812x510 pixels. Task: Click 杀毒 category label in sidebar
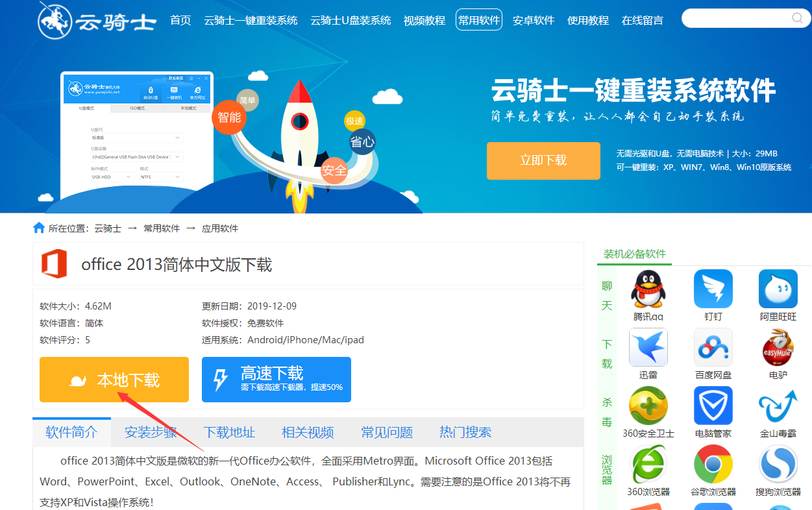tap(607, 412)
